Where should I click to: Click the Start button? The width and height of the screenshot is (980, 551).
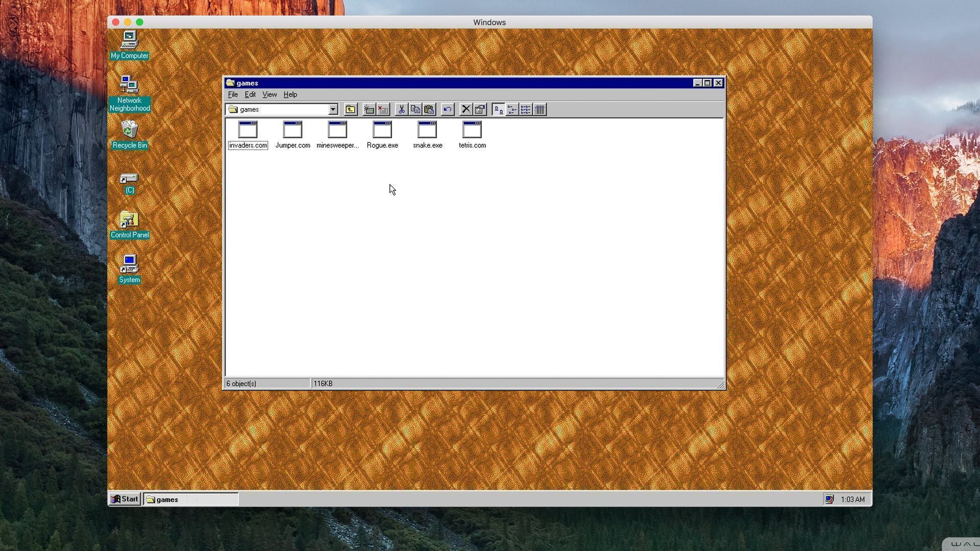(124, 499)
